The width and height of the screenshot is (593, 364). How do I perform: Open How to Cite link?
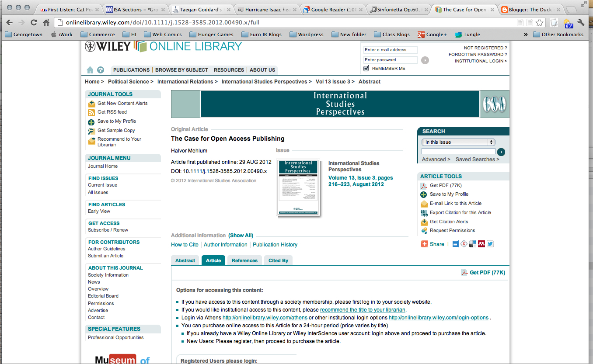pyautogui.click(x=185, y=245)
